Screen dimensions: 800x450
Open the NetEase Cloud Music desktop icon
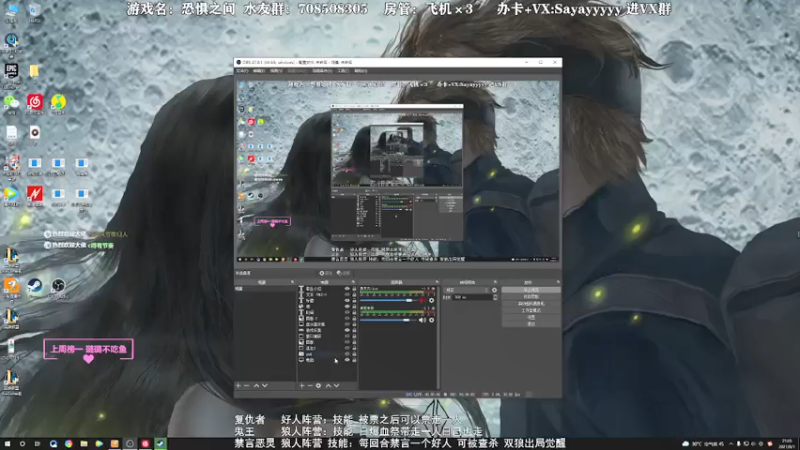coord(35,102)
